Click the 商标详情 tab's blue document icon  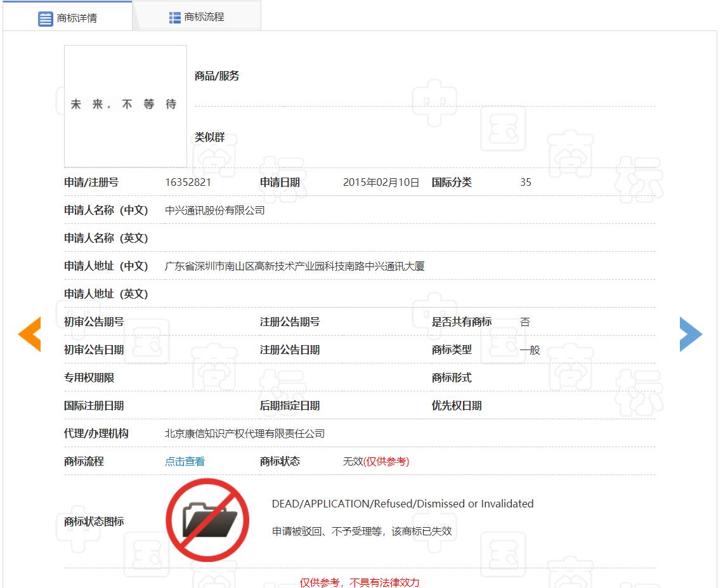point(46,18)
